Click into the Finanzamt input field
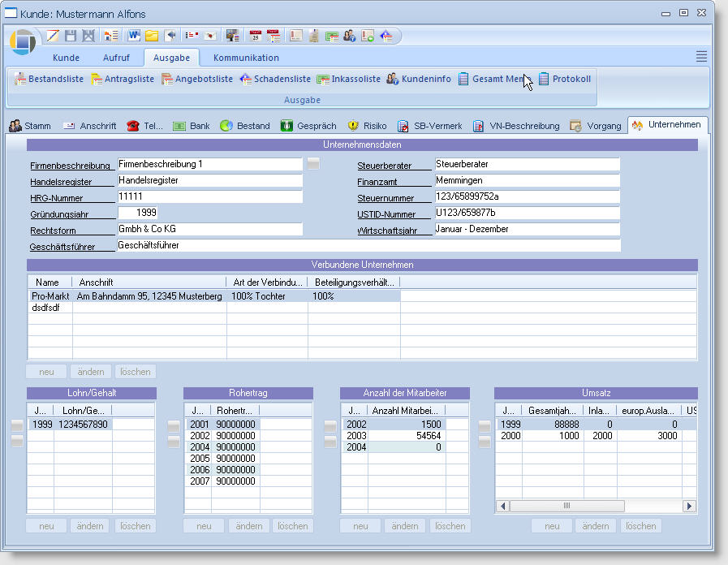Screen dimensions: 728x565 527,180
